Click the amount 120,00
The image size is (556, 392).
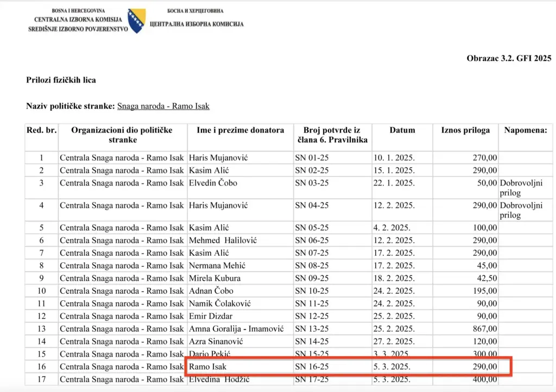point(485,342)
